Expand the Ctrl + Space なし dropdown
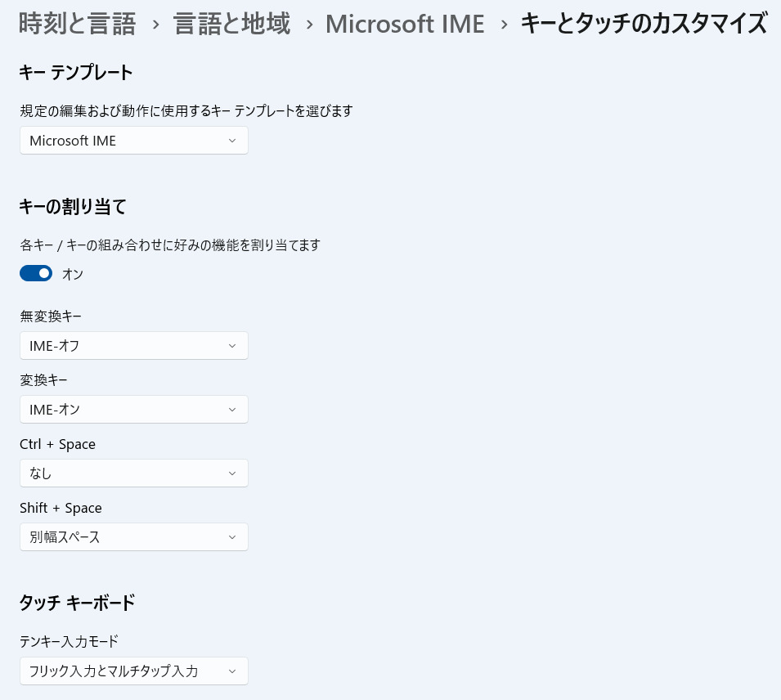 (133, 473)
